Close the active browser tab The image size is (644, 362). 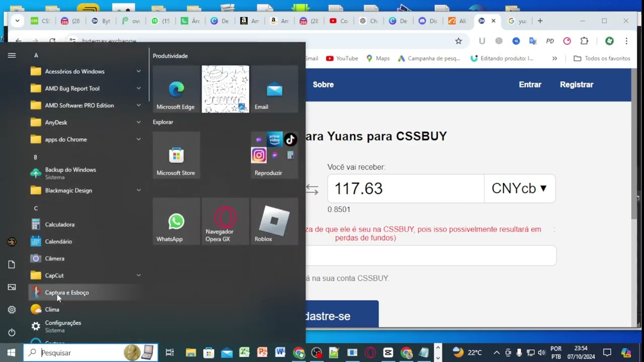pyautogui.click(x=494, y=21)
